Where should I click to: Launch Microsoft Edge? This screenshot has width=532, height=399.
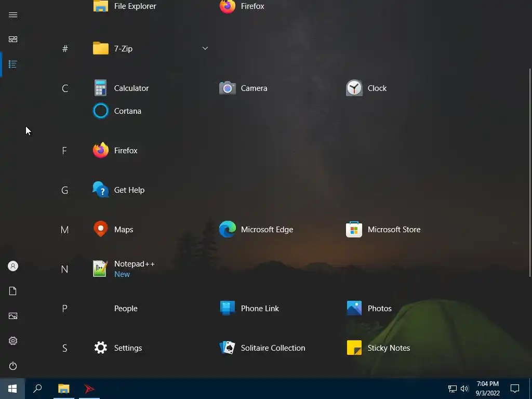[256, 229]
